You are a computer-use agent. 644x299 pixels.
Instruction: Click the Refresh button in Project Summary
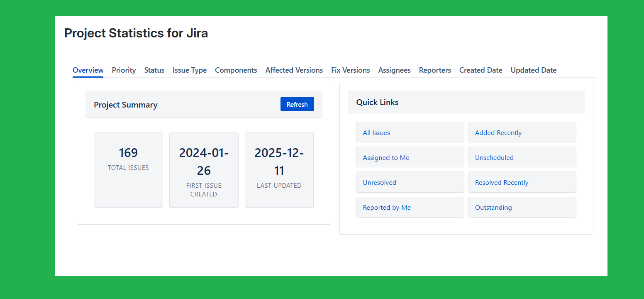click(297, 104)
